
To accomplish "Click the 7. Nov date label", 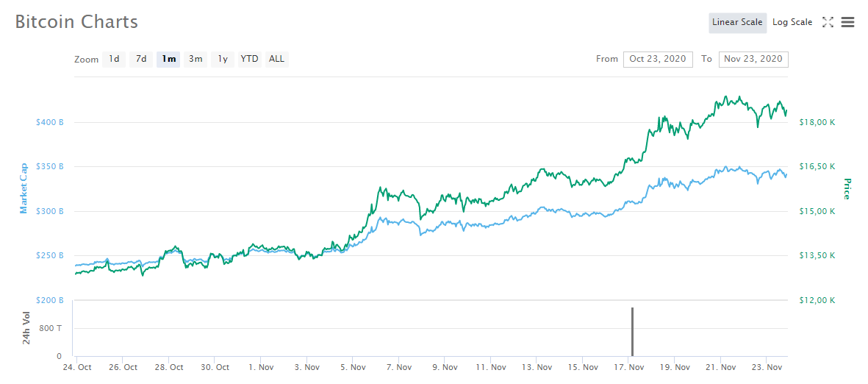I will 398,367.
